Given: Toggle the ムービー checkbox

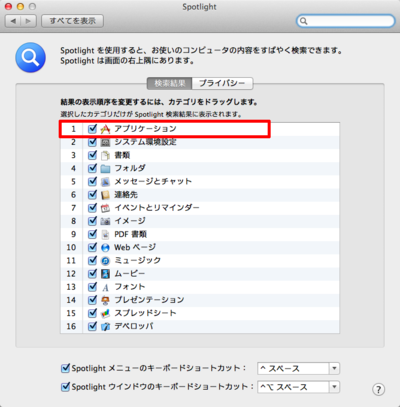Looking at the screenshot, I should pos(92,274).
